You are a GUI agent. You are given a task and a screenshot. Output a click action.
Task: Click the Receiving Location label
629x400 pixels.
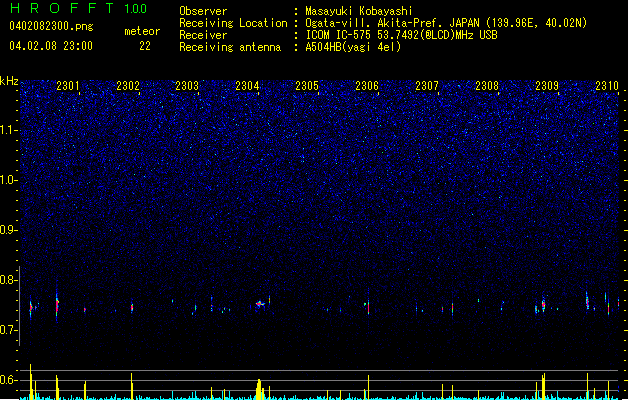[233, 23]
